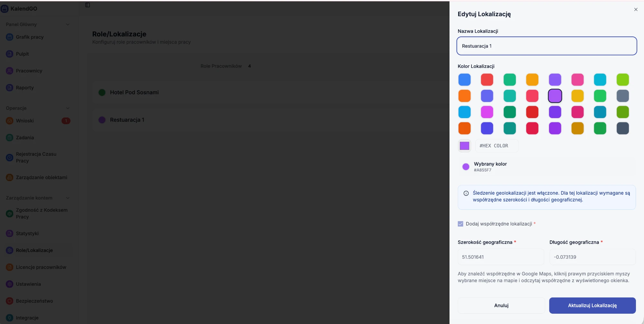
Task: Choose the blue color swatch in the first row
Action: pos(464,80)
